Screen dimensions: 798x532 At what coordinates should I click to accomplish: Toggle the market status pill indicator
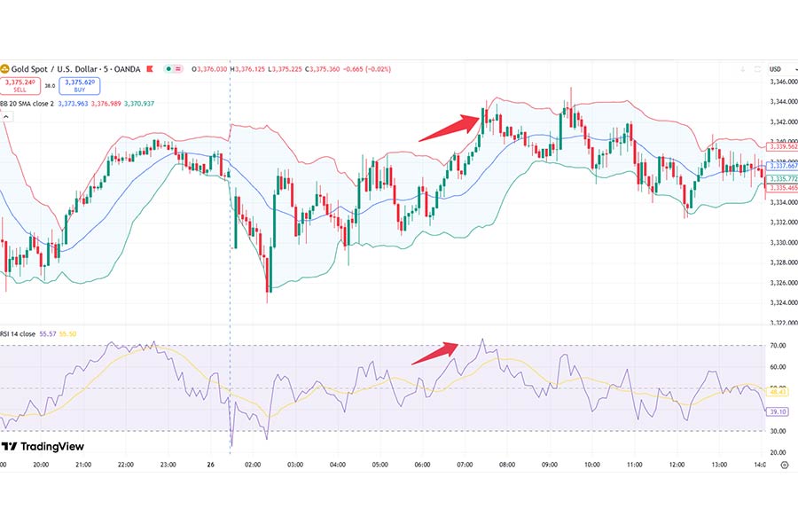pyautogui.click(x=173, y=69)
